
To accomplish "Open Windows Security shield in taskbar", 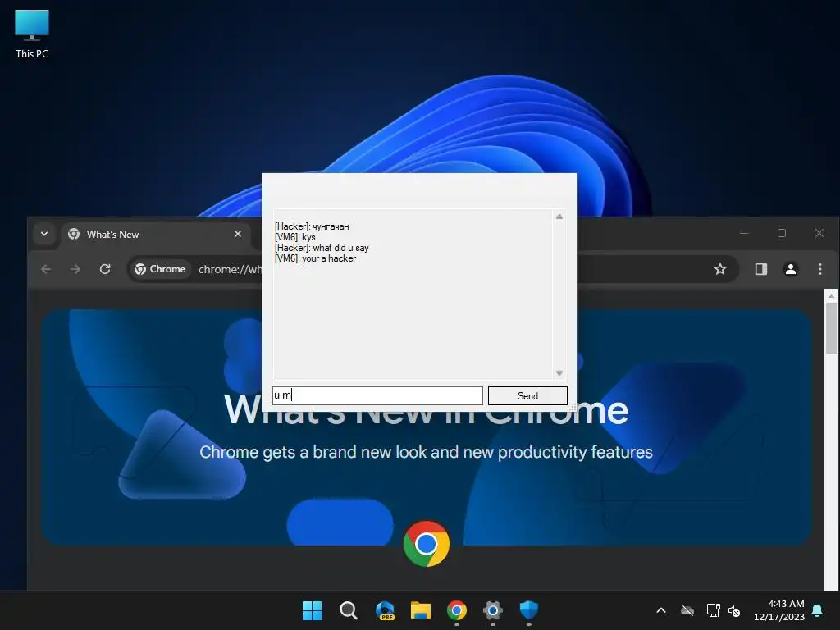I will (529, 610).
